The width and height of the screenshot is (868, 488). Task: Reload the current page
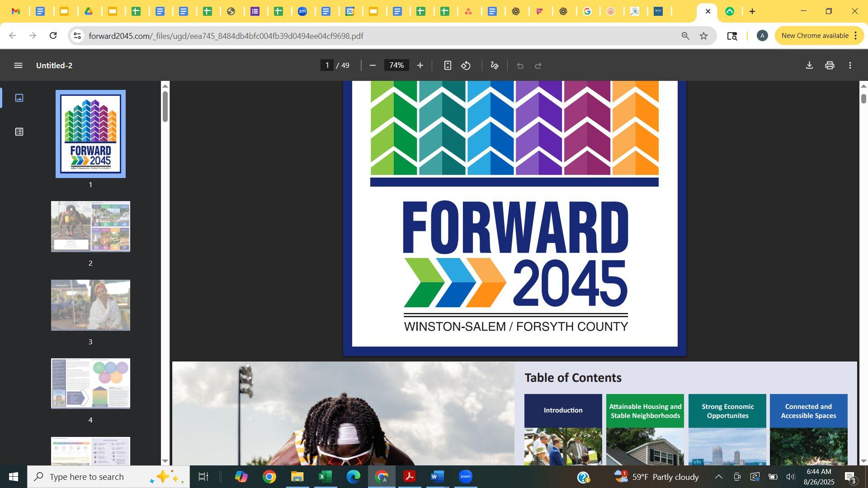pyautogui.click(x=53, y=36)
